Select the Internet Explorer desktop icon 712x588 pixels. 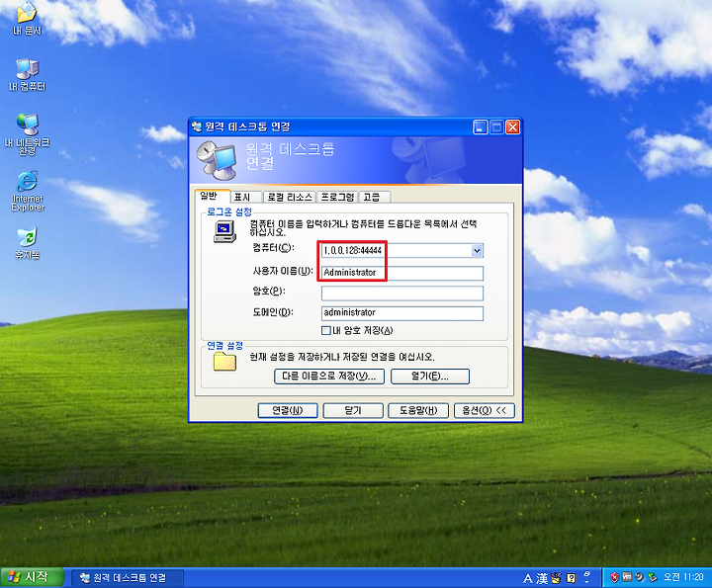pos(28,191)
